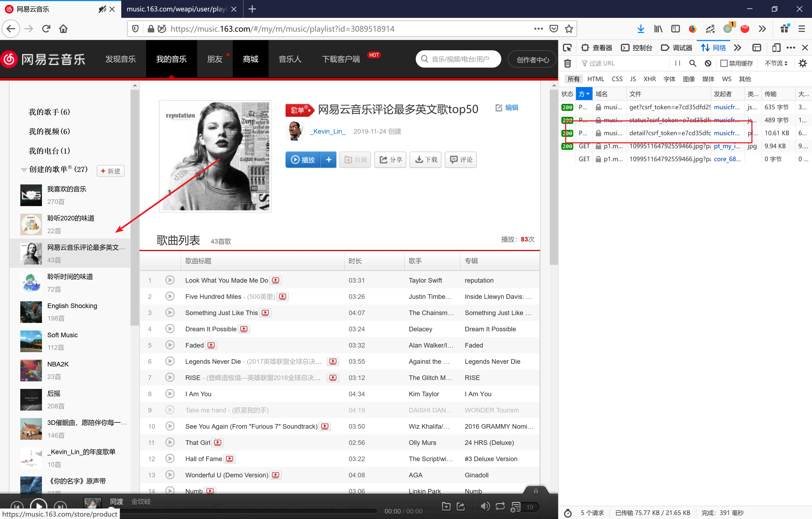Viewport: 812px width, 519px height.
Task: Click the 下载 button for the playlist
Action: [425, 159]
